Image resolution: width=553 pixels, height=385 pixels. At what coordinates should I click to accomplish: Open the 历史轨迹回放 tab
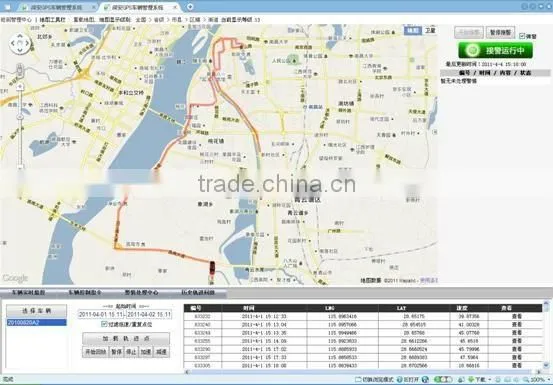pos(198,292)
